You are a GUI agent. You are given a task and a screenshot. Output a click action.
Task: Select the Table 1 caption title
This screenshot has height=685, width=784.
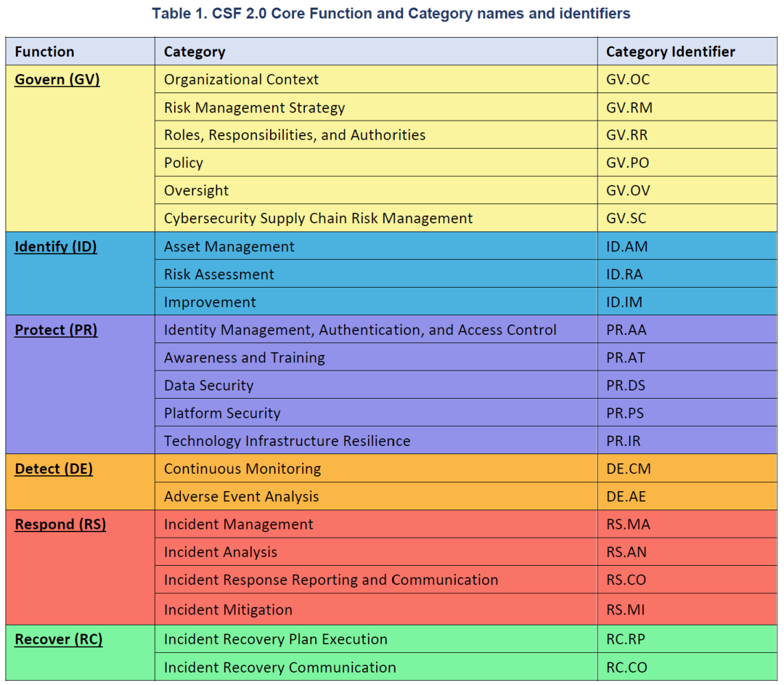point(391,13)
